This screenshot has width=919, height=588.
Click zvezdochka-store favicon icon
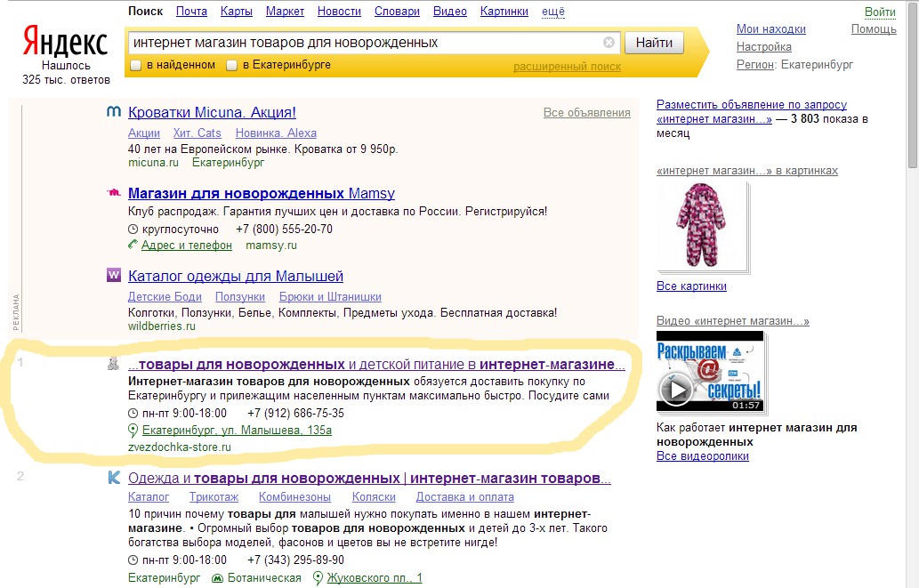point(114,364)
